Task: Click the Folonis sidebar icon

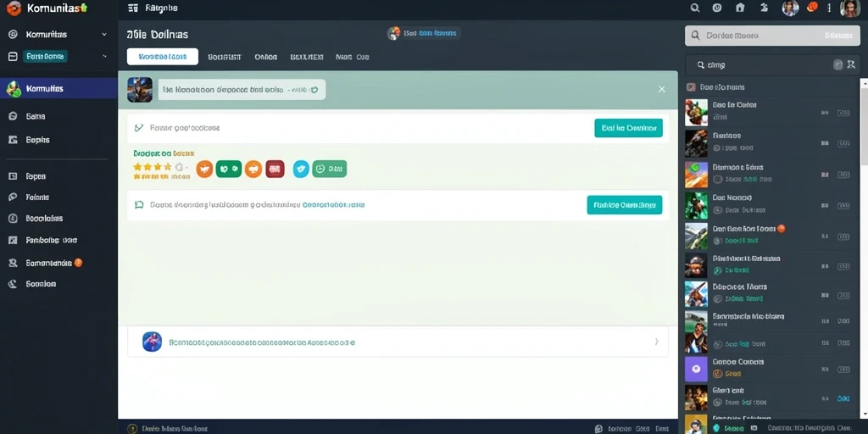Action: tap(14, 197)
